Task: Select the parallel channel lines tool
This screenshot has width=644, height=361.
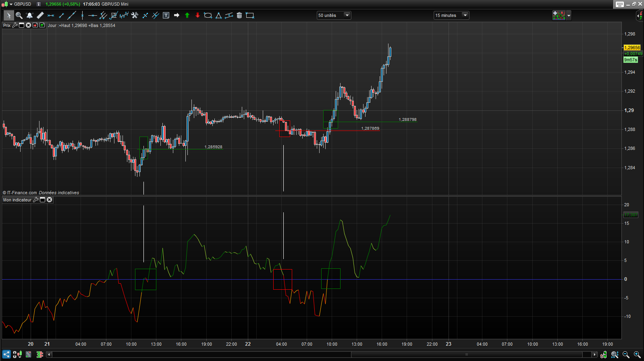Action: [x=103, y=15]
